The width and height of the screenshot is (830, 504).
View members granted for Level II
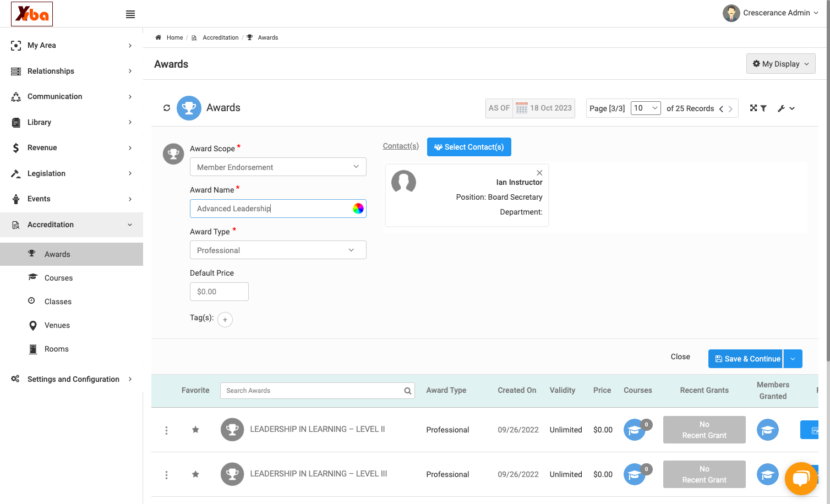point(767,430)
